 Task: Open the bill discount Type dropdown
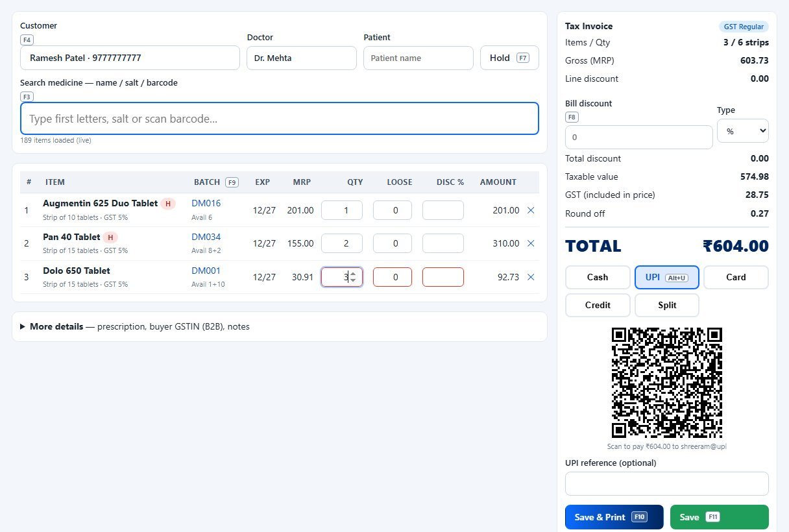[743, 131]
